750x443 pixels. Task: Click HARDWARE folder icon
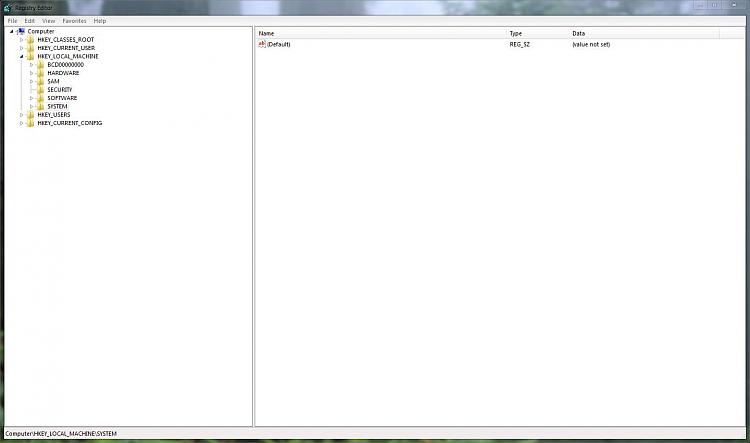click(41, 73)
